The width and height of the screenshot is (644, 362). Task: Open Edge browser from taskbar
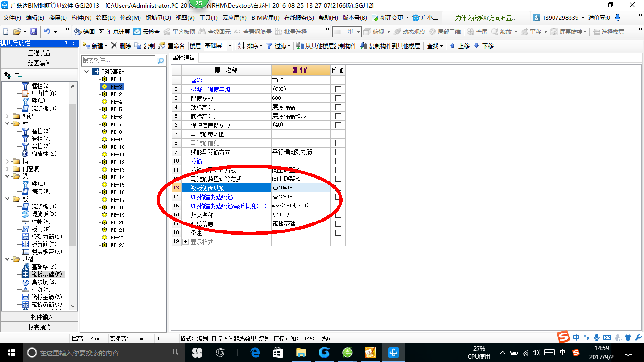tap(255, 352)
